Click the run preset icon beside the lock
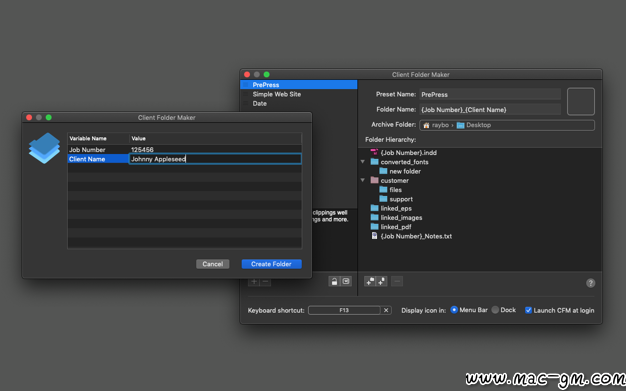 (x=346, y=281)
